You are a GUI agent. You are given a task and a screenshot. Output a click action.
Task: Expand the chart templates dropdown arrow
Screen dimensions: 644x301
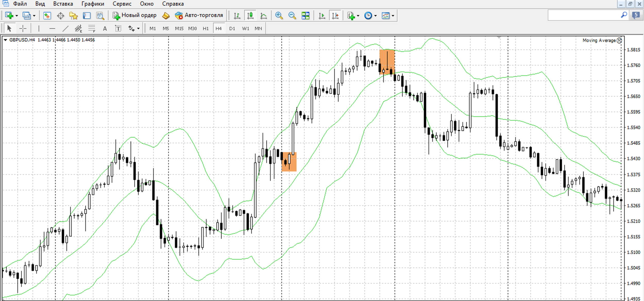(x=393, y=16)
